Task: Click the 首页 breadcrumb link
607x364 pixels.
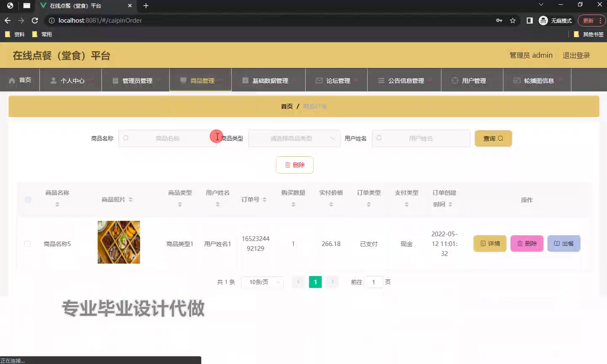Action: pyautogui.click(x=287, y=106)
